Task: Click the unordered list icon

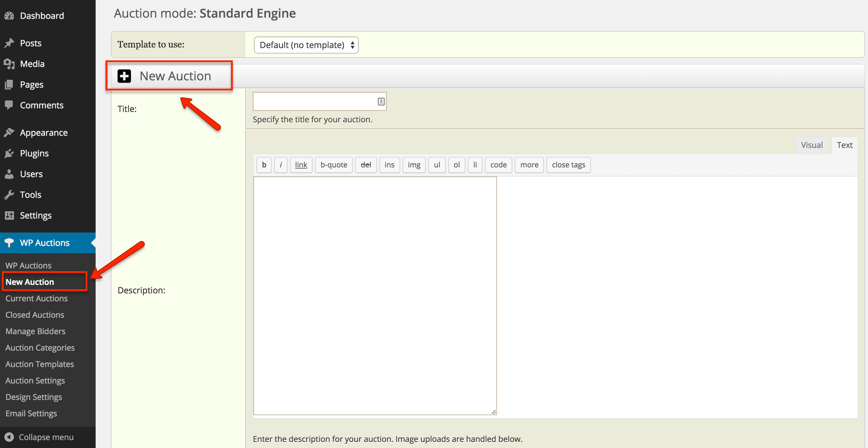Action: (x=436, y=165)
